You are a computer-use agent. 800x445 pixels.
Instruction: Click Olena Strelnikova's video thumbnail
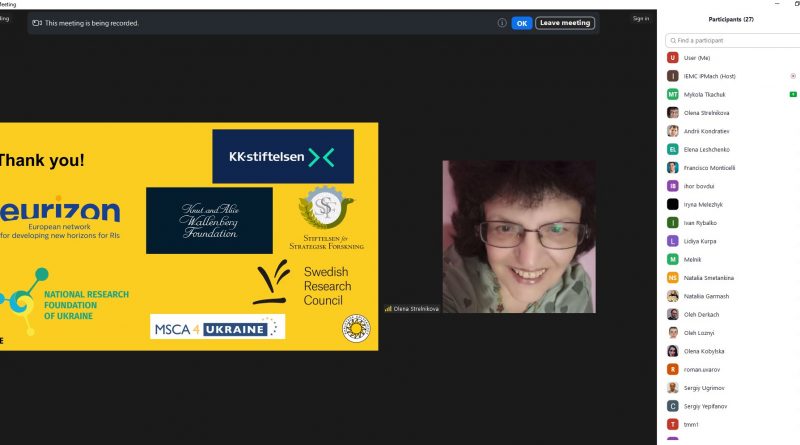tap(518, 236)
